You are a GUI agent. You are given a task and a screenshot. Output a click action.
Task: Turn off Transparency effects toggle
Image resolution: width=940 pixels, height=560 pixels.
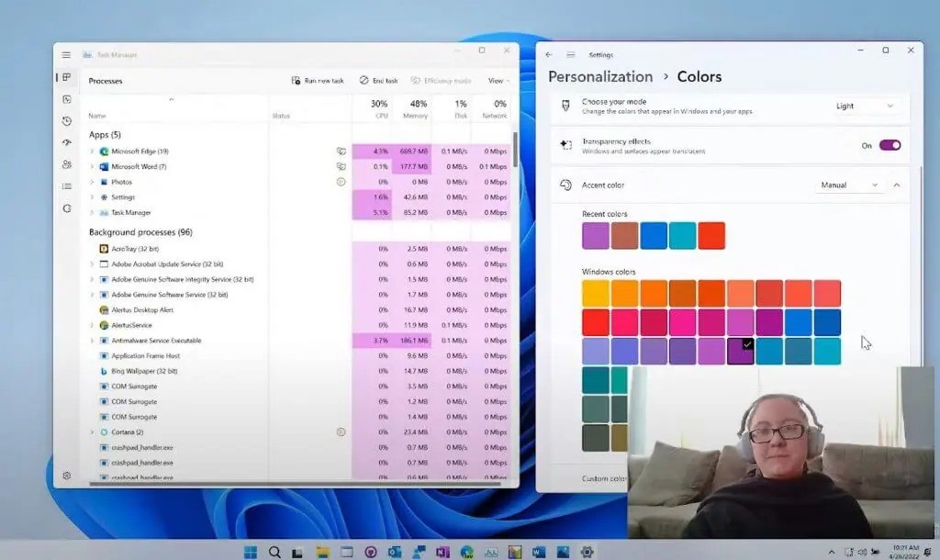890,145
